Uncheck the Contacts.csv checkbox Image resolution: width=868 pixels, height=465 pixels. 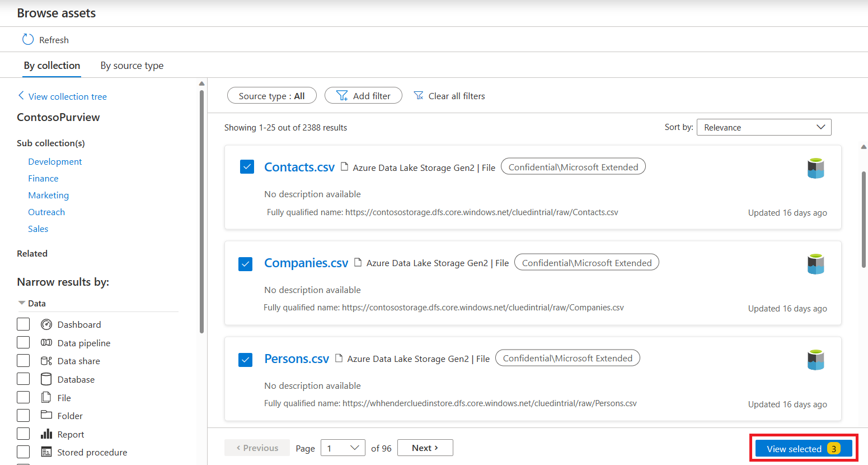(247, 166)
